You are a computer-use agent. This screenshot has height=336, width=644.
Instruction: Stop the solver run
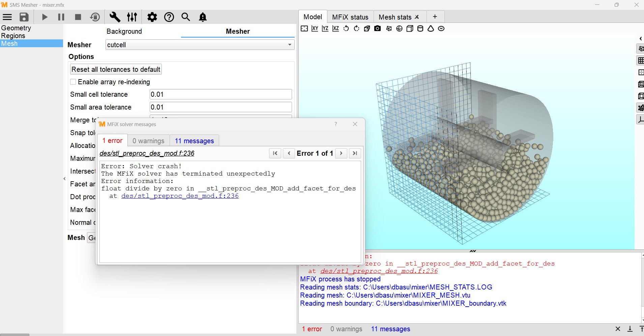(x=78, y=17)
